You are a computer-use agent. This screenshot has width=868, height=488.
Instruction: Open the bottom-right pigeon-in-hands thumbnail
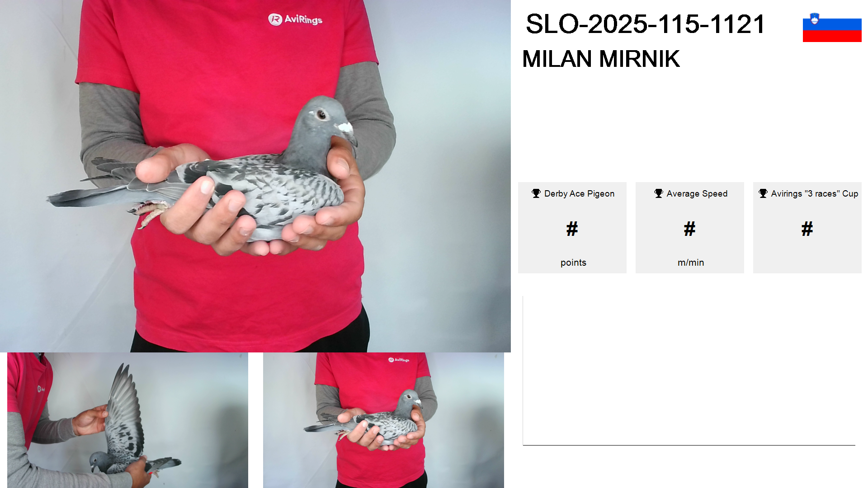pos(383,420)
